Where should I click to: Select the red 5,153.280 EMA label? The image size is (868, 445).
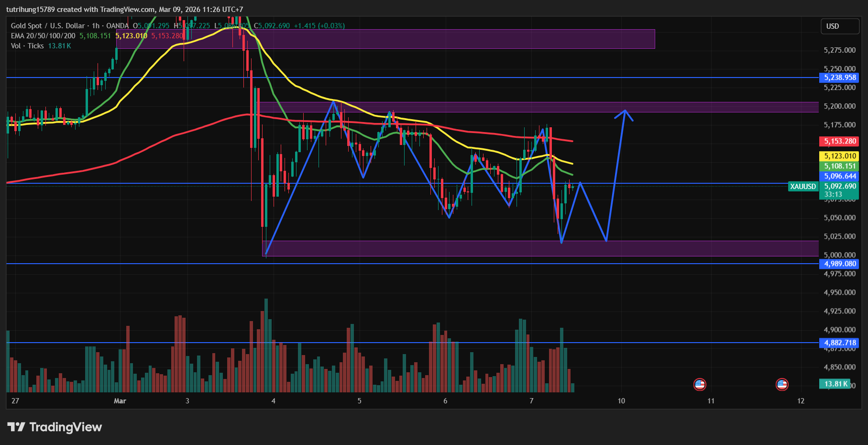tap(840, 141)
